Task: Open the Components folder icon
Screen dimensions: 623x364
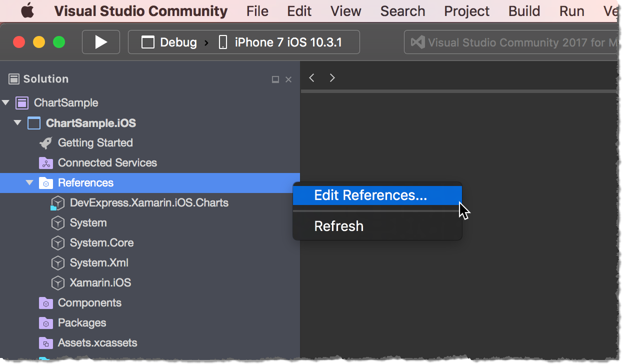Action: (45, 302)
